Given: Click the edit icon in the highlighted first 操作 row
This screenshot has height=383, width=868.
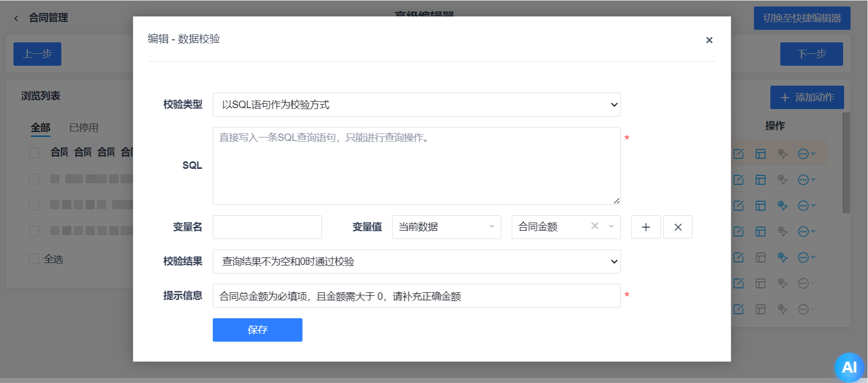Looking at the screenshot, I should point(738,154).
